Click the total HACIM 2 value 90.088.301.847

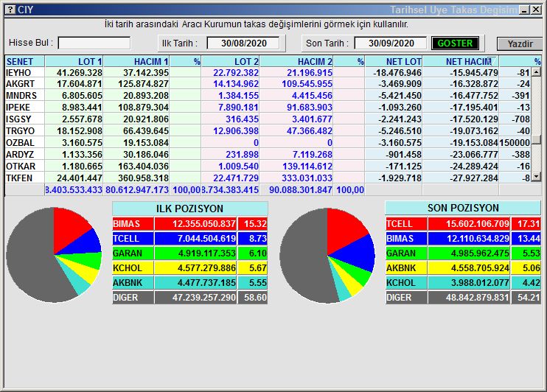click(x=300, y=190)
